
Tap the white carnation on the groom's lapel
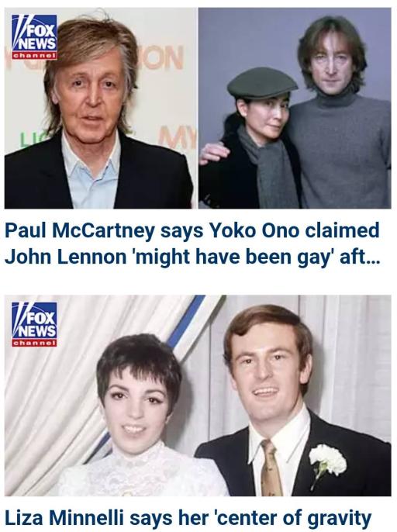tap(327, 461)
